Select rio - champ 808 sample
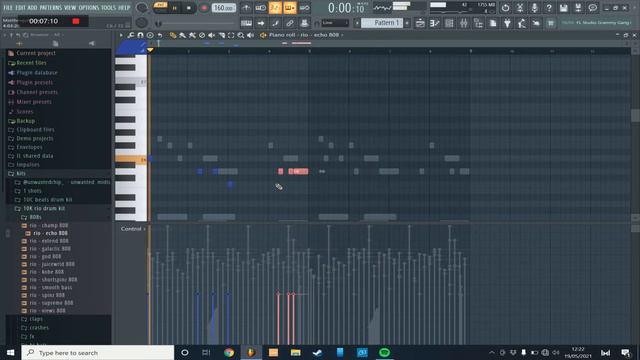The image size is (640, 360). point(49,225)
